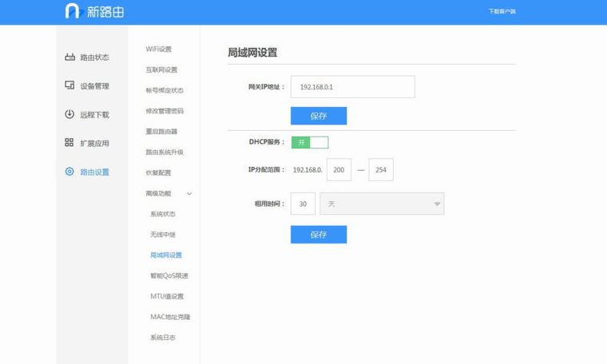
Task: Click the 租用时间 value field 30
Action: click(303, 204)
